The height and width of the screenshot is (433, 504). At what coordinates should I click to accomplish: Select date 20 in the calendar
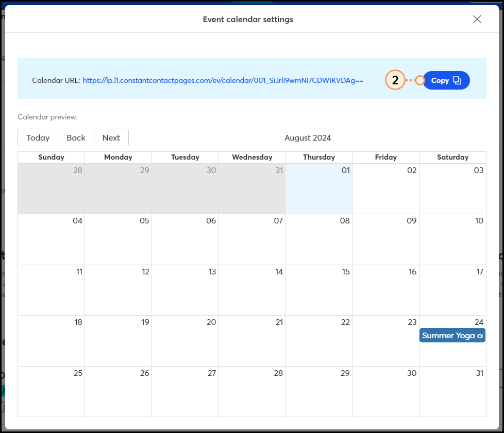point(211,322)
